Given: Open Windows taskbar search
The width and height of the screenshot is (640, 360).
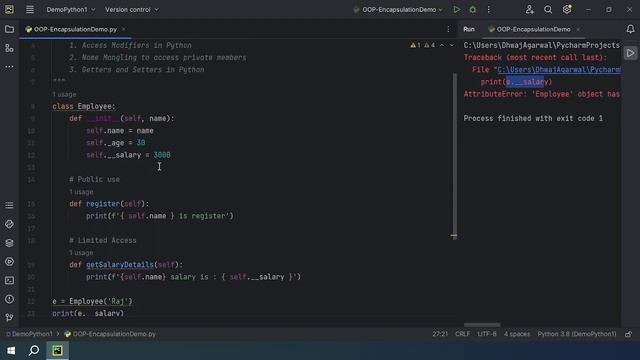Looking at the screenshot, I should 34,351.
